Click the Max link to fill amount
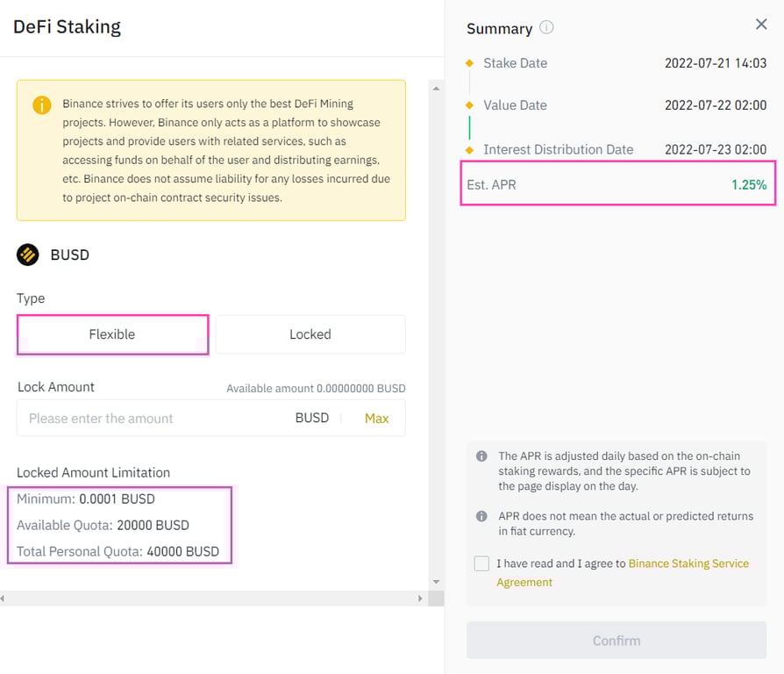784x674 pixels. [376, 418]
